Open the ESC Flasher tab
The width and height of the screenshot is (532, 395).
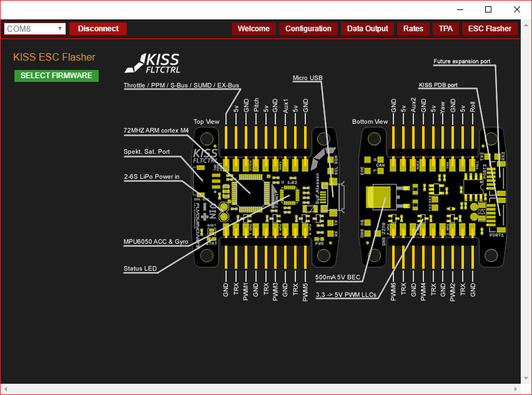coord(490,29)
